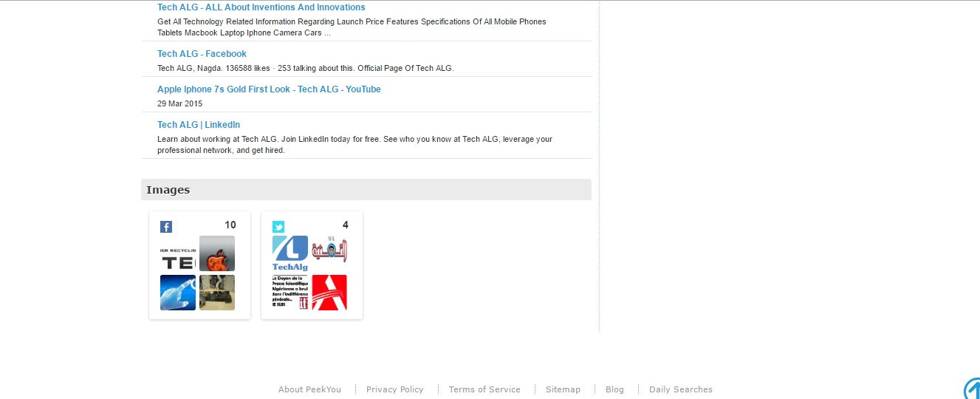Open 'Daily Searches' footer link
This screenshot has width=980, height=399.
coord(681,389)
